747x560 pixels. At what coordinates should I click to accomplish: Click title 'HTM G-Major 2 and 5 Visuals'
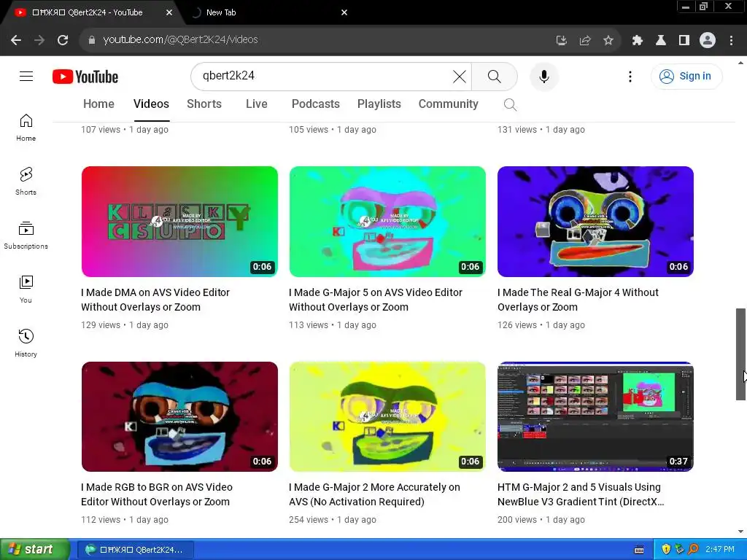pos(581,494)
